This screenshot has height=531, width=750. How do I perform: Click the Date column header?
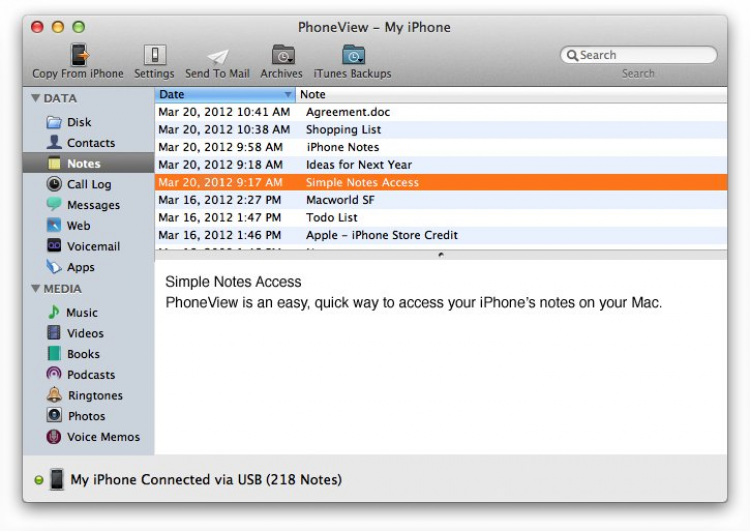coord(225,94)
